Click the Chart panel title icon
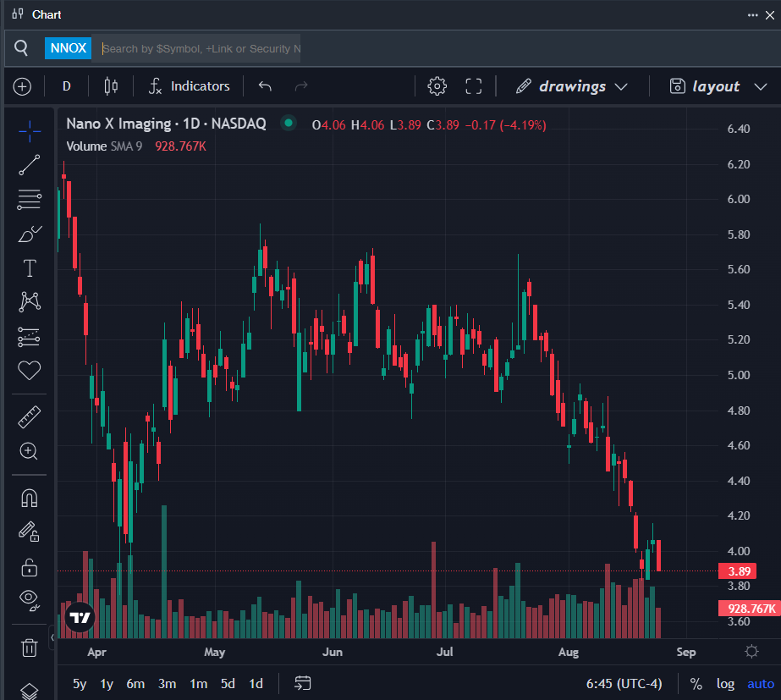Image resolution: width=781 pixels, height=700 pixels. pos(18,14)
